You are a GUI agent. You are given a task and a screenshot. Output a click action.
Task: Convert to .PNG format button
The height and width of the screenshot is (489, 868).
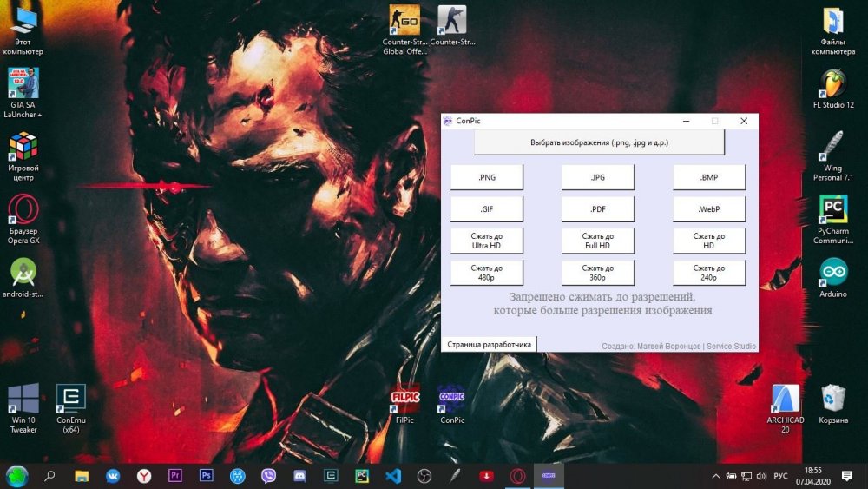(x=487, y=177)
